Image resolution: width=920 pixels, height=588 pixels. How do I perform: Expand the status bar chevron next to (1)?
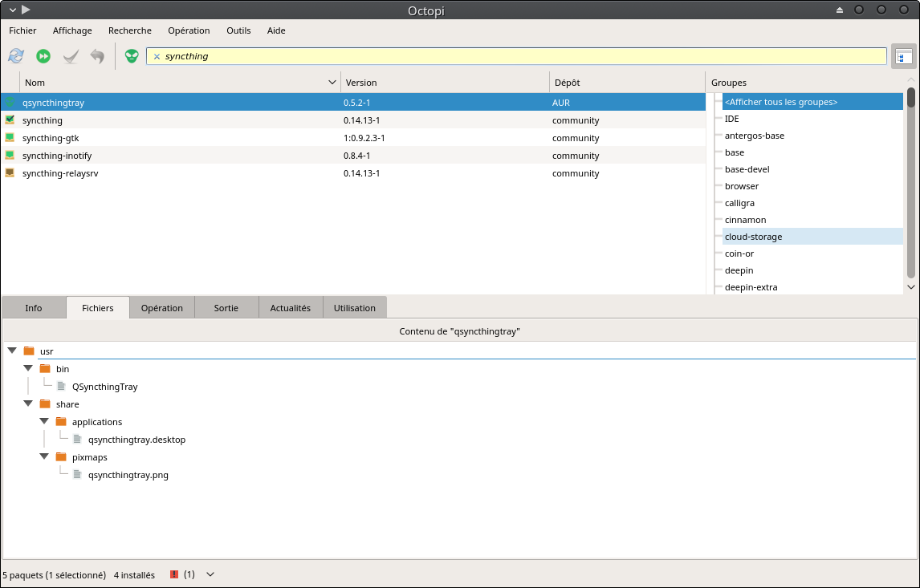pos(210,574)
